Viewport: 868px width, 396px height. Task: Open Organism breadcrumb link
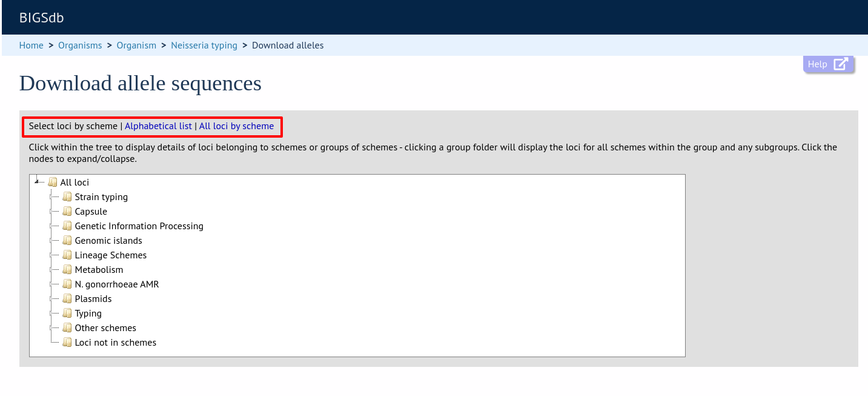tap(136, 45)
